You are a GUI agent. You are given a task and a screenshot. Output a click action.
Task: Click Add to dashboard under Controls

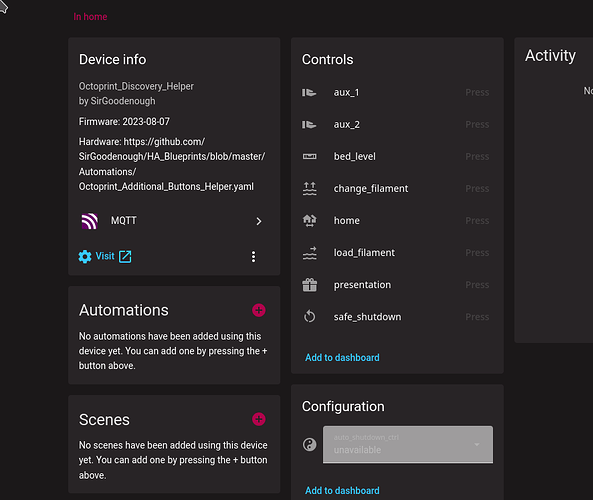342,358
